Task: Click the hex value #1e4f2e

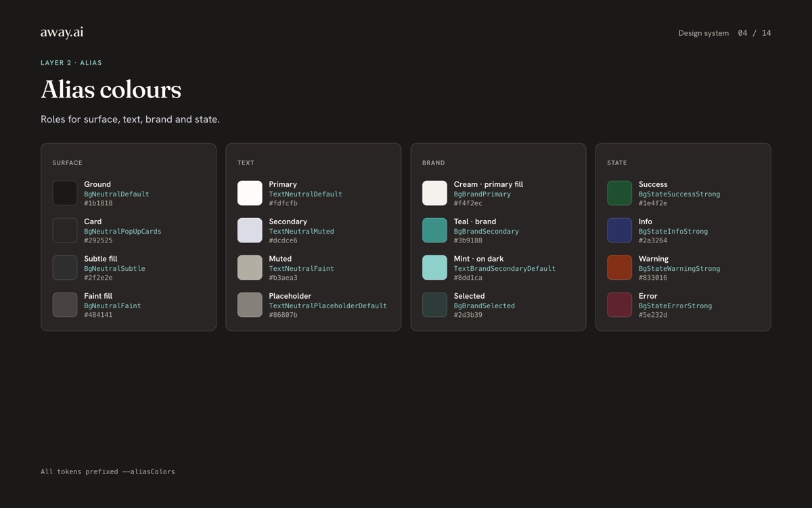Action: (x=653, y=203)
